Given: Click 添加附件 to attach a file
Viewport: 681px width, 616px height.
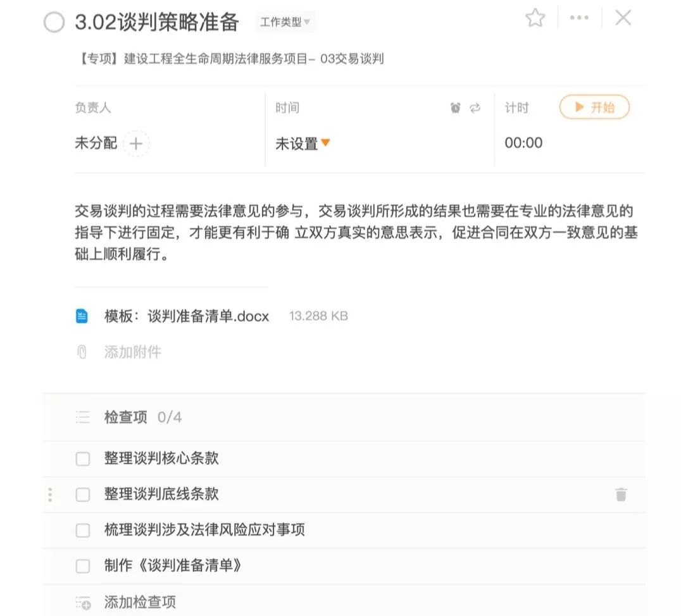Looking at the screenshot, I should tap(132, 352).
